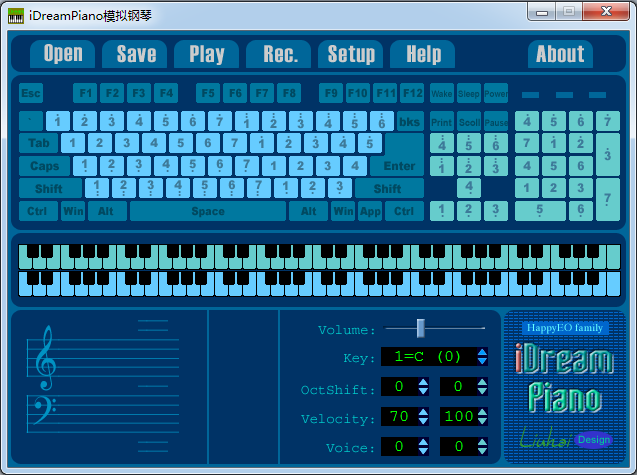The width and height of the screenshot is (637, 475).
Task: Toggle the Caps key on virtual keyboard
Action: [x=44, y=166]
